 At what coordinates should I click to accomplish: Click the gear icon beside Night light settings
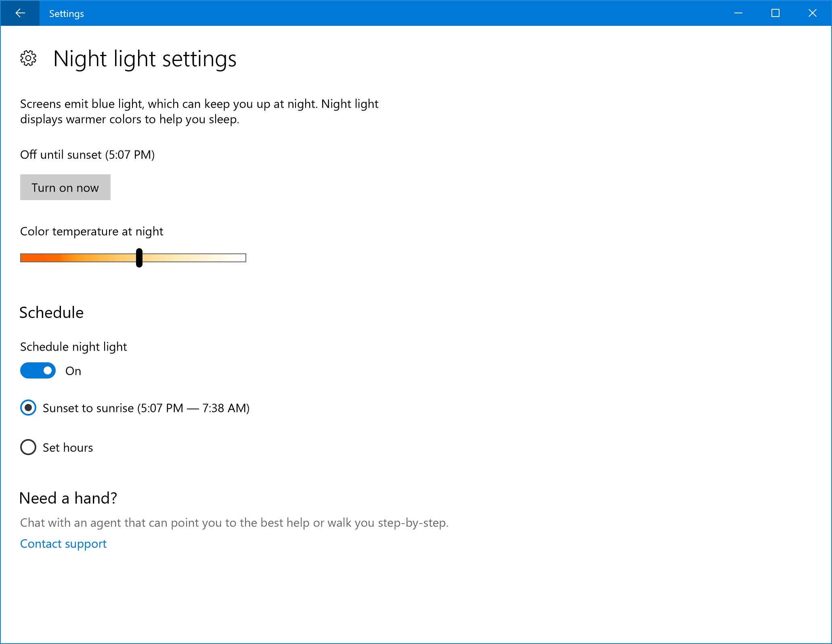(28, 59)
